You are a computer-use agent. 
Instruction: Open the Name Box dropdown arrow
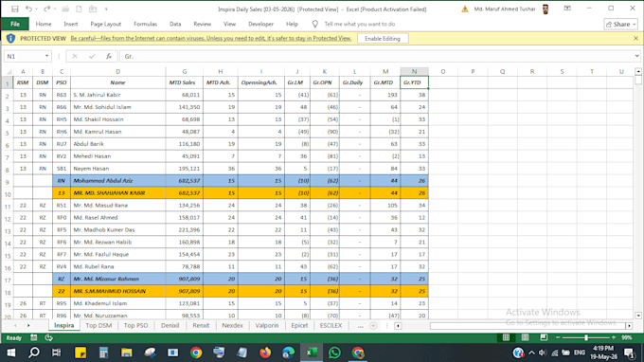click(x=46, y=56)
